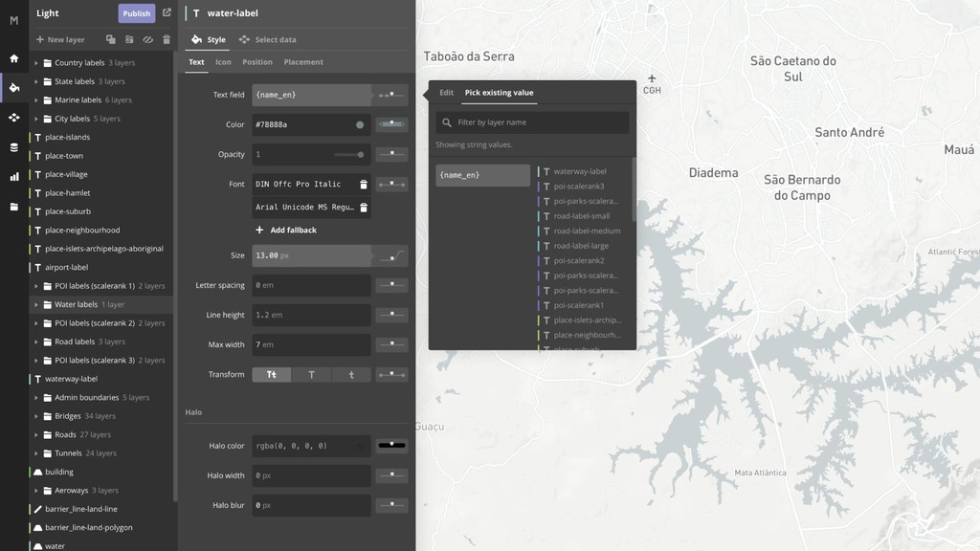Switch to the Placement tab
This screenshot has height=551, width=980.
point(303,62)
